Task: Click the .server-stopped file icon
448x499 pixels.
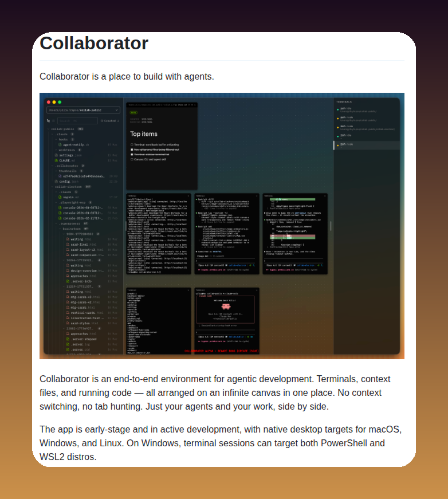Action: tap(68, 339)
